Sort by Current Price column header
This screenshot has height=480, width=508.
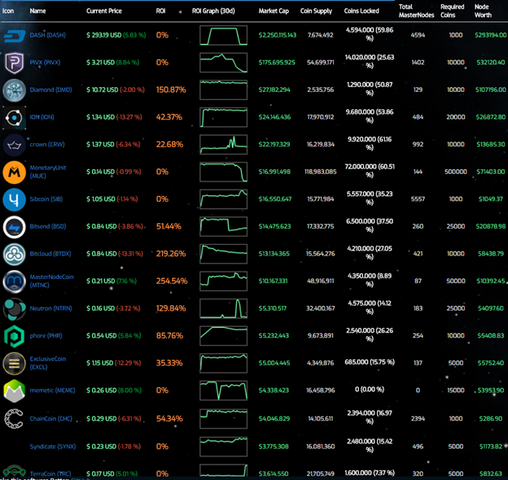click(x=104, y=11)
